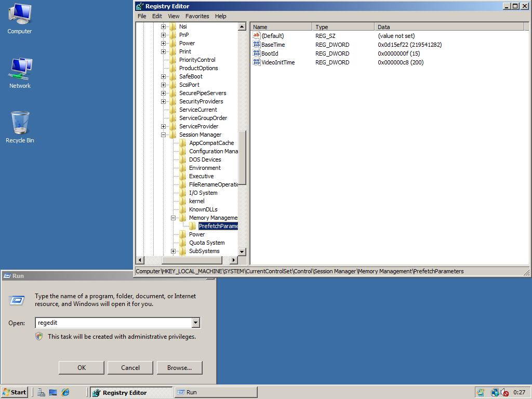Click Cancel in the Run dialog
The height and width of the screenshot is (399, 532).
[130, 368]
